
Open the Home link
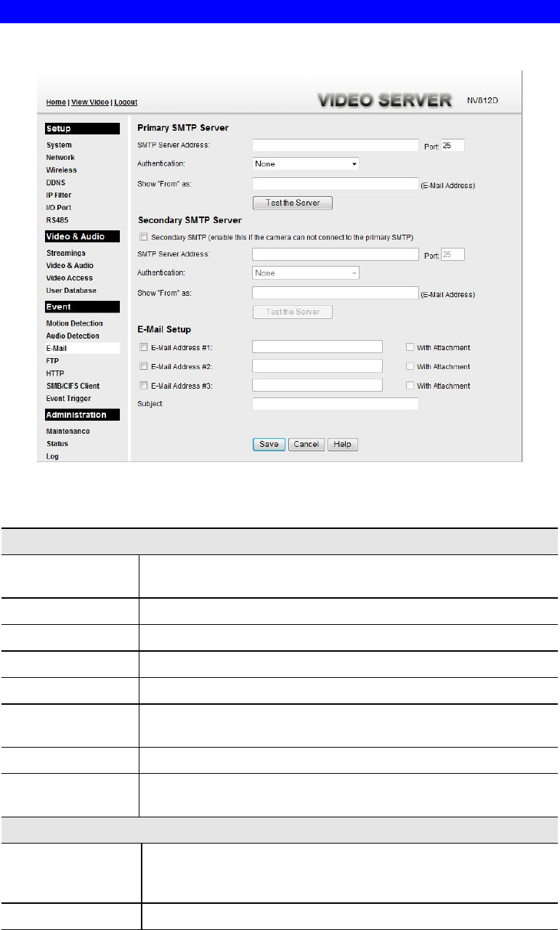click(x=56, y=102)
